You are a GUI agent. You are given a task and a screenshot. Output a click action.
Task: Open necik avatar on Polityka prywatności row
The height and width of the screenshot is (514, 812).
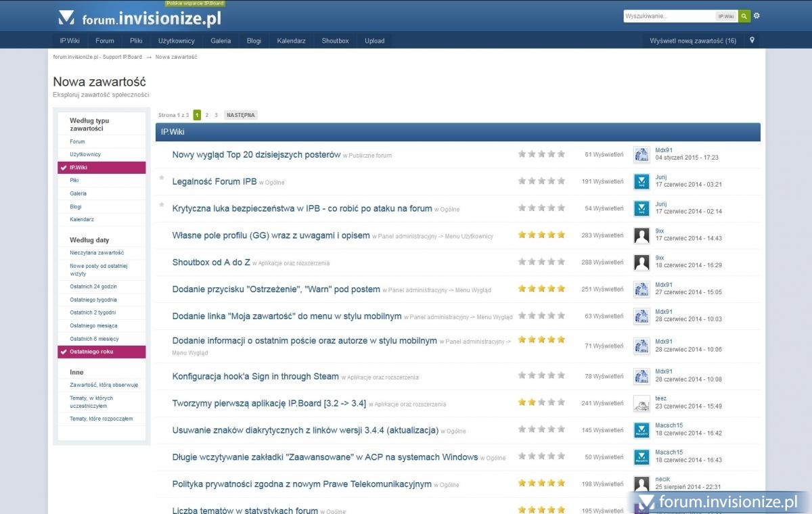(x=641, y=484)
